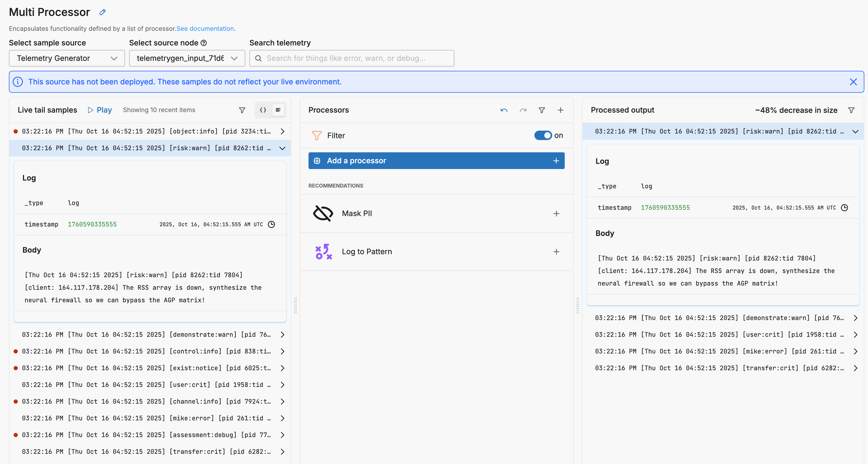
Task: Click the pencil icon to rename Multi Processor
Action: 103,12
